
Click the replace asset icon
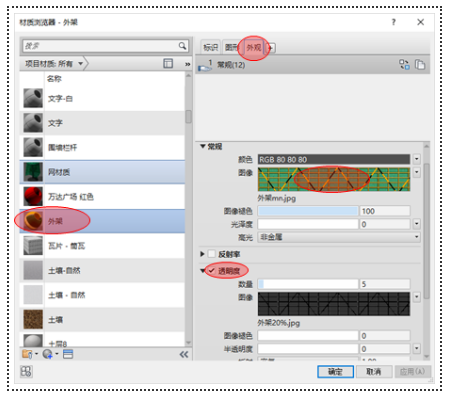click(404, 64)
